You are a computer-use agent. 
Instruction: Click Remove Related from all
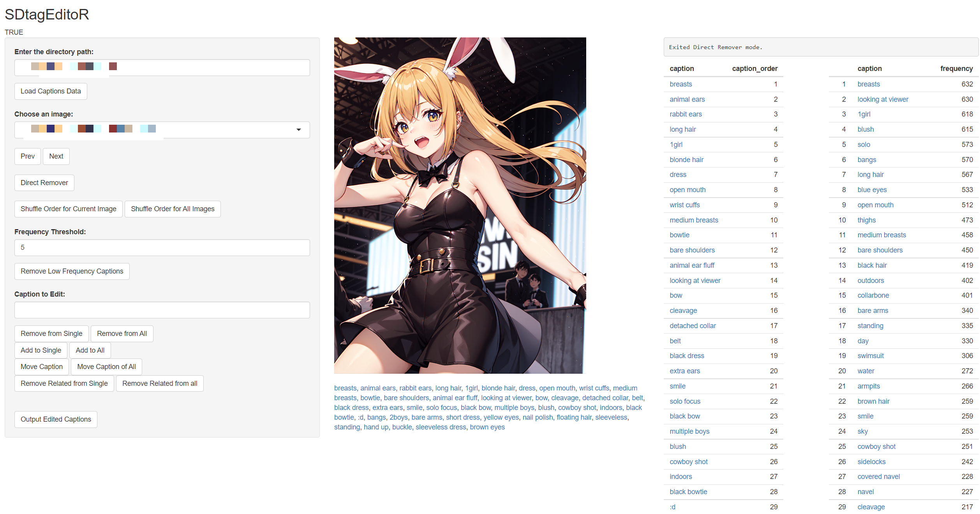(160, 383)
